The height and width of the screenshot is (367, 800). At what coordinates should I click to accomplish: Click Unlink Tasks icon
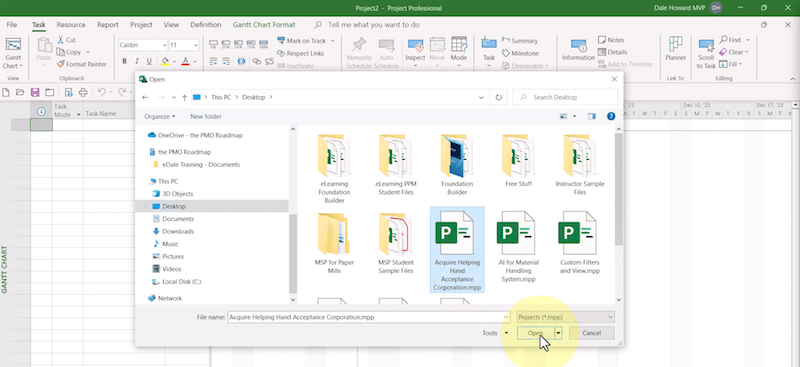point(269,61)
